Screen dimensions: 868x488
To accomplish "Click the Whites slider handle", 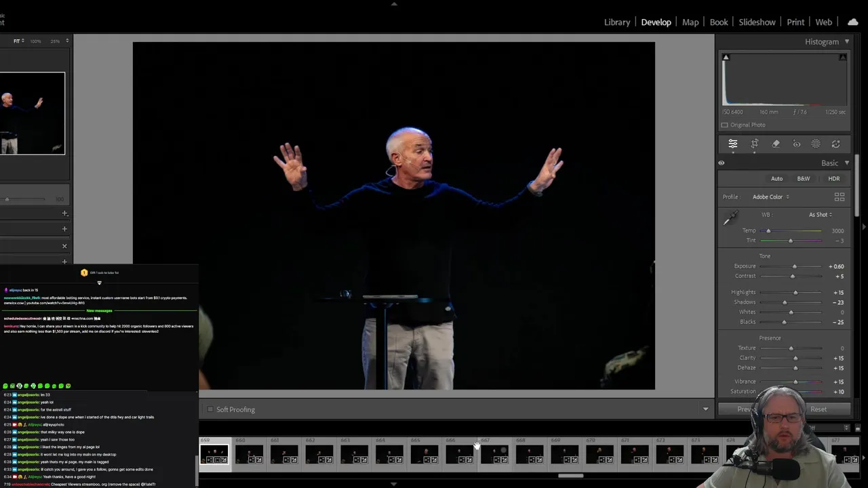I will tap(791, 312).
